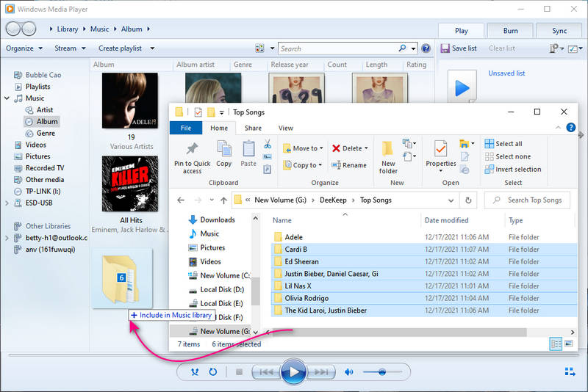Viewport: 588px width, 392px height.
Task: Open the Play tab in Media Player
Action: click(462, 31)
